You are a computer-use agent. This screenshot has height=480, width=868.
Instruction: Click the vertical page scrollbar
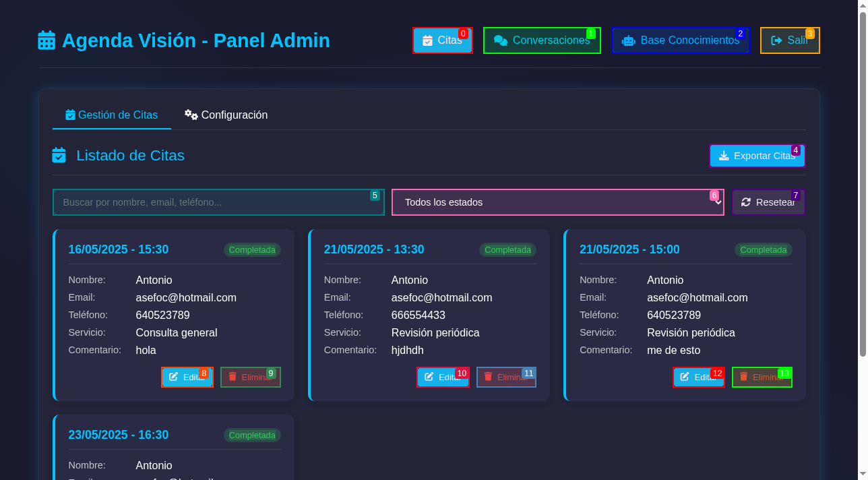(x=862, y=182)
